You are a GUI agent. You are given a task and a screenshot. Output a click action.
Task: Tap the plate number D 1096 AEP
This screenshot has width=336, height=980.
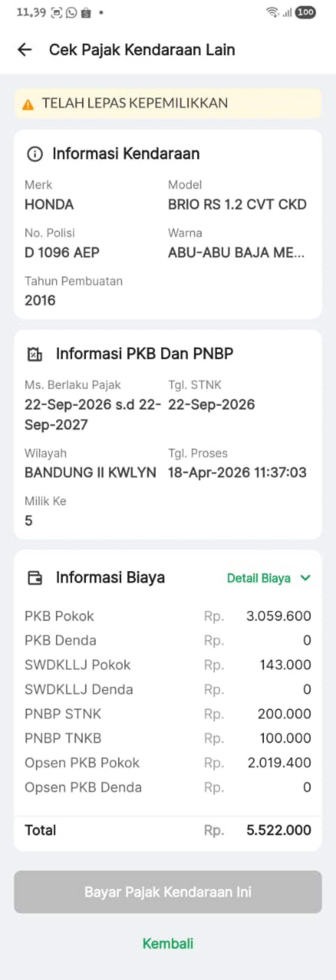[62, 253]
